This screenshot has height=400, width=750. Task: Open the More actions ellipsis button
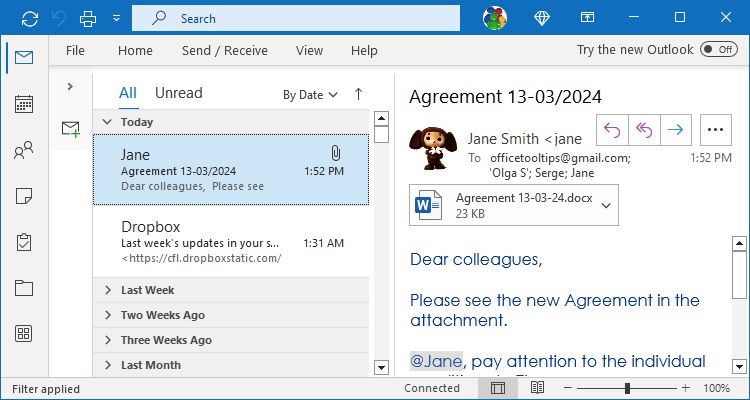pyautogui.click(x=716, y=130)
